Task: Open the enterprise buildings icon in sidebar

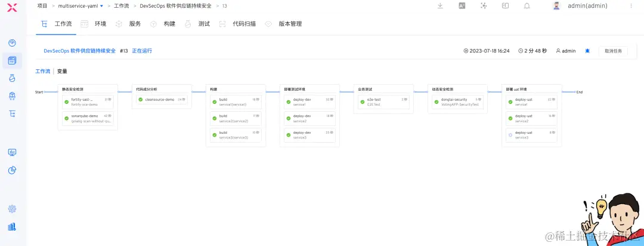Action: tap(13, 227)
